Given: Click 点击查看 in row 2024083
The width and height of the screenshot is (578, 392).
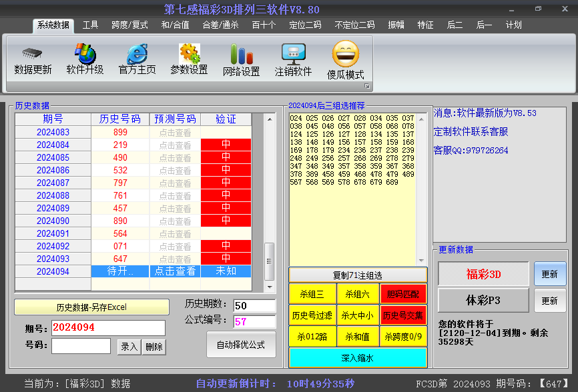Looking at the screenshot, I should coord(175,133).
